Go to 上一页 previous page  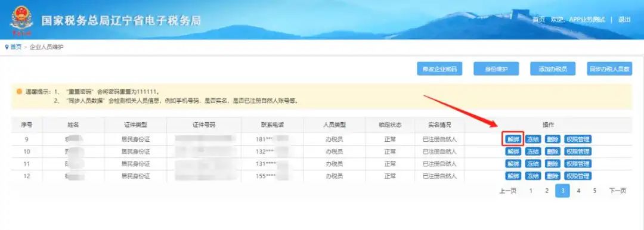tap(507, 191)
